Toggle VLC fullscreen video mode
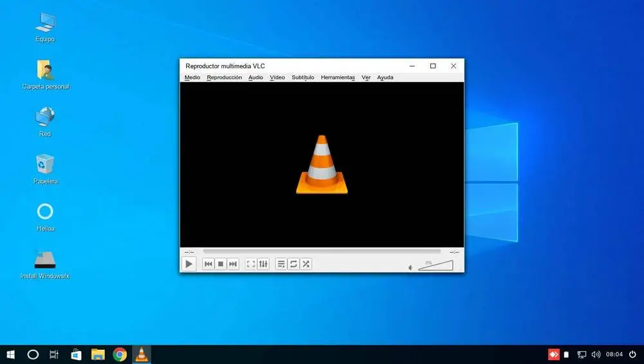This screenshot has height=364, width=644. pos(251,263)
